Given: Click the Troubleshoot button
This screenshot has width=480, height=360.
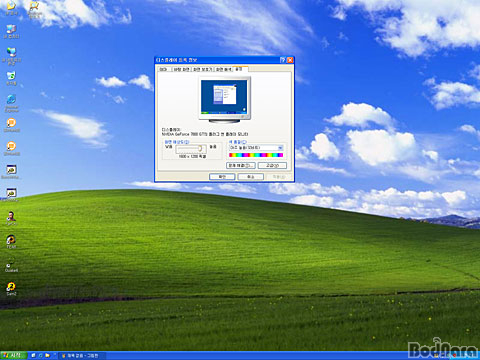Looking at the screenshot, I should (x=240, y=165).
